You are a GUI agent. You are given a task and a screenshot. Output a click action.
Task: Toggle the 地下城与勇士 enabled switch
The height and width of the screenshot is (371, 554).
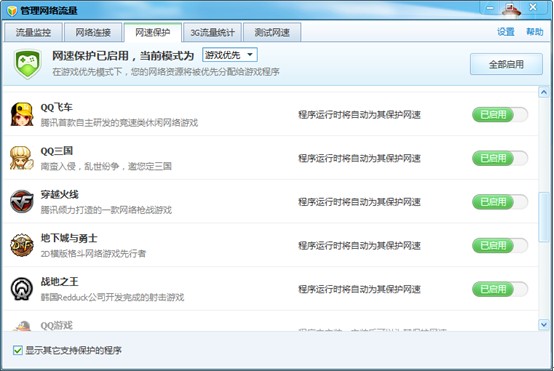pyautogui.click(x=500, y=246)
